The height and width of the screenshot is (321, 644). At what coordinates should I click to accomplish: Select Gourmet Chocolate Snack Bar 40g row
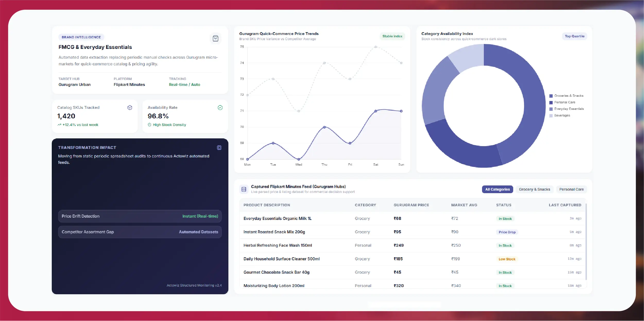point(413,272)
